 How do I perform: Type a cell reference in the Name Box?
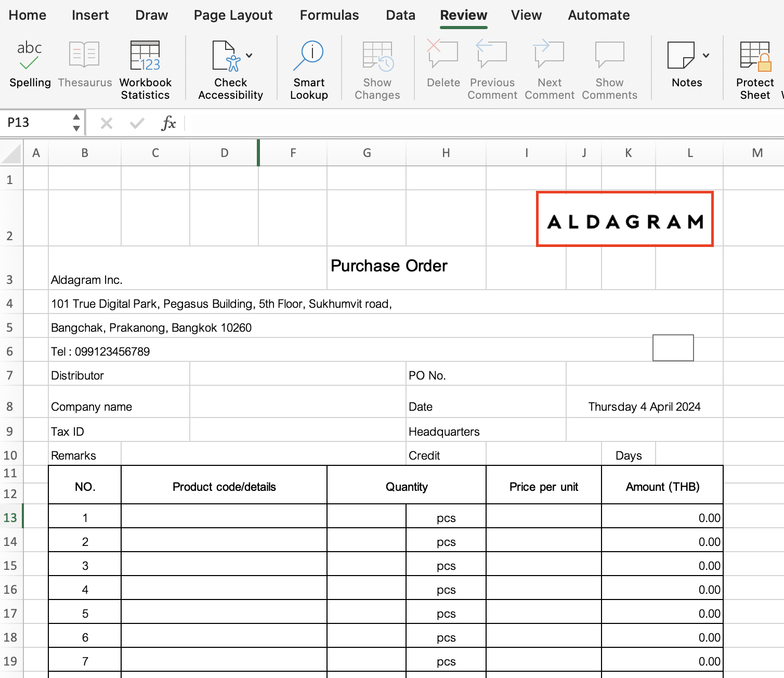coord(31,122)
